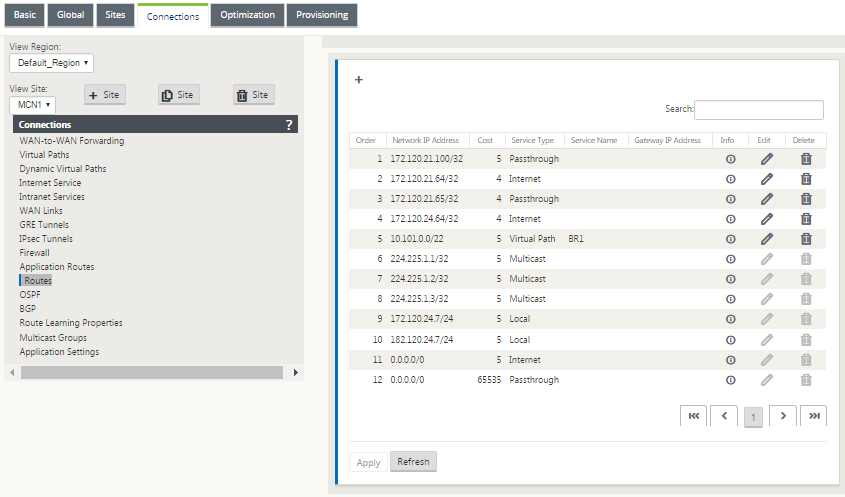Viewport: 845px width, 497px height.
Task: Click the Refresh button
Action: pos(413,461)
